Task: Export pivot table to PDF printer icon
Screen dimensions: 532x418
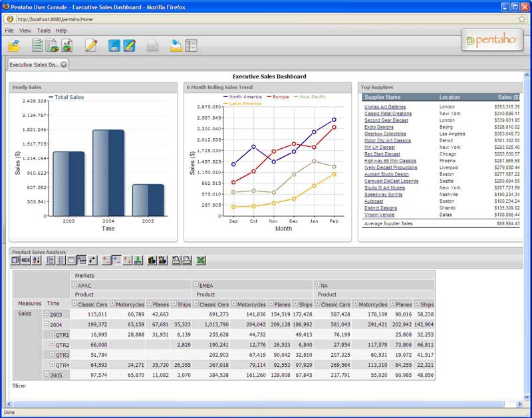Action: tap(187, 261)
